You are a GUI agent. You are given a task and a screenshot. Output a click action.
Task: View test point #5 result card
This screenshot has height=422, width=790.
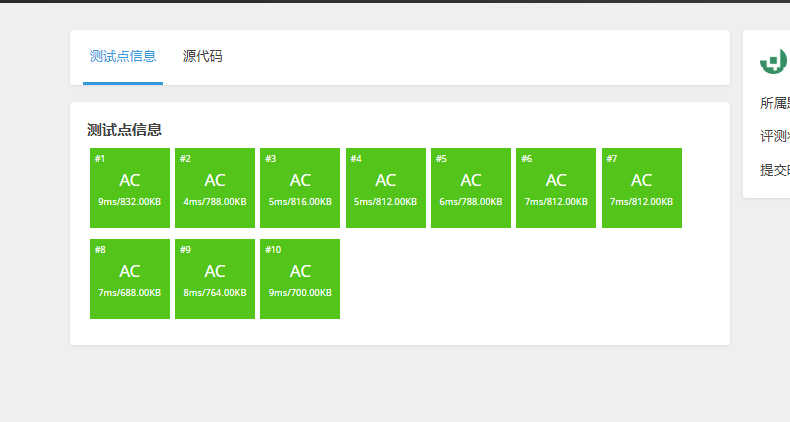click(x=471, y=188)
